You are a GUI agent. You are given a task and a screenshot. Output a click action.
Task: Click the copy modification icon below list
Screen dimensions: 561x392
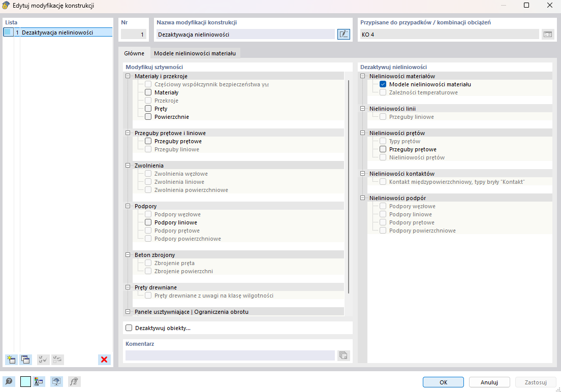tap(25, 360)
